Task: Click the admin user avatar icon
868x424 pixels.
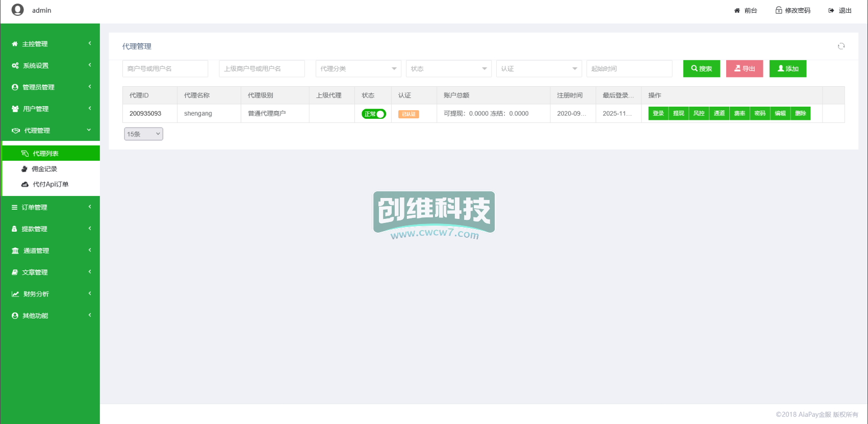Action: click(x=18, y=10)
